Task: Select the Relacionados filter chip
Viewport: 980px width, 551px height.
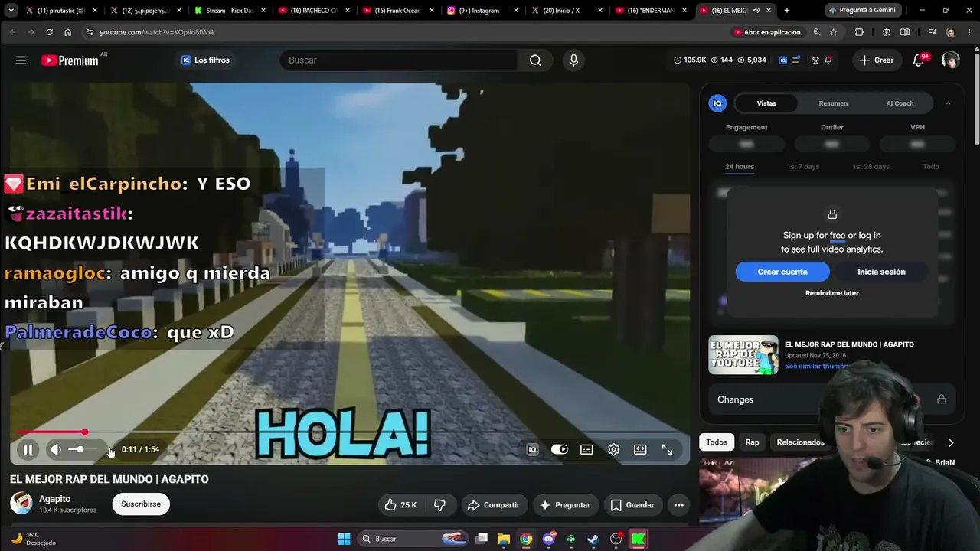Action: coord(801,442)
